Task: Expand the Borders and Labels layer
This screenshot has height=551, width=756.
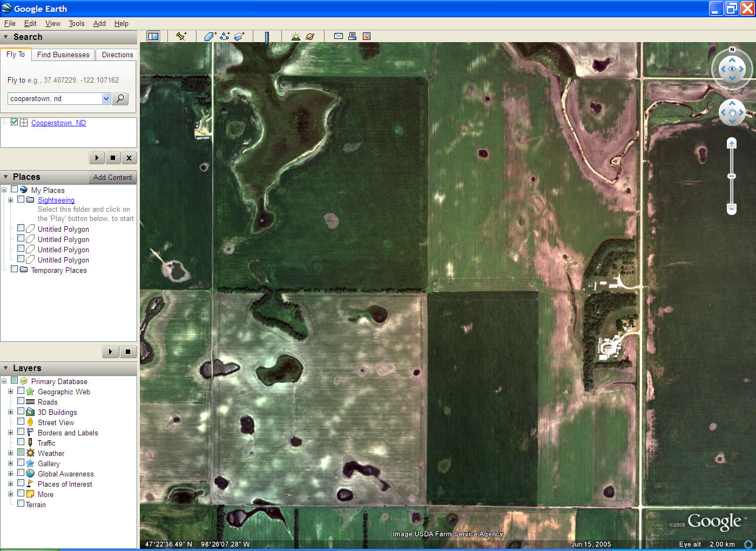Action: pos(10,433)
